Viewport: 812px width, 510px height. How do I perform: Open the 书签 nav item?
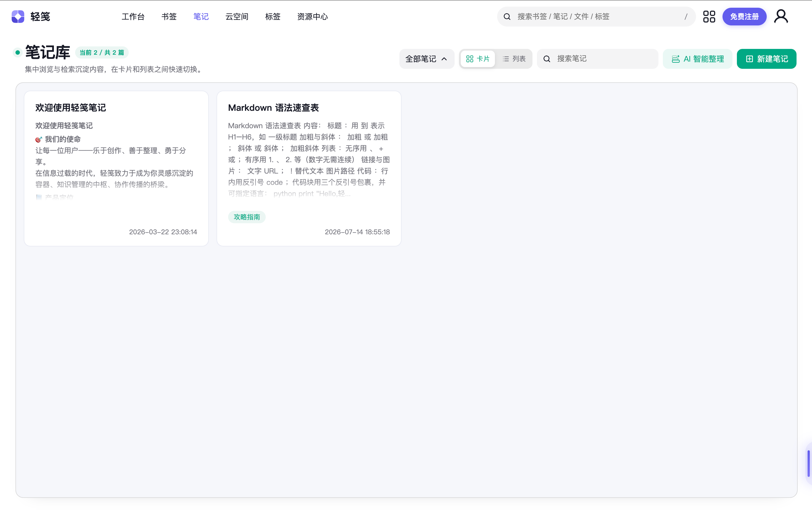coord(169,17)
